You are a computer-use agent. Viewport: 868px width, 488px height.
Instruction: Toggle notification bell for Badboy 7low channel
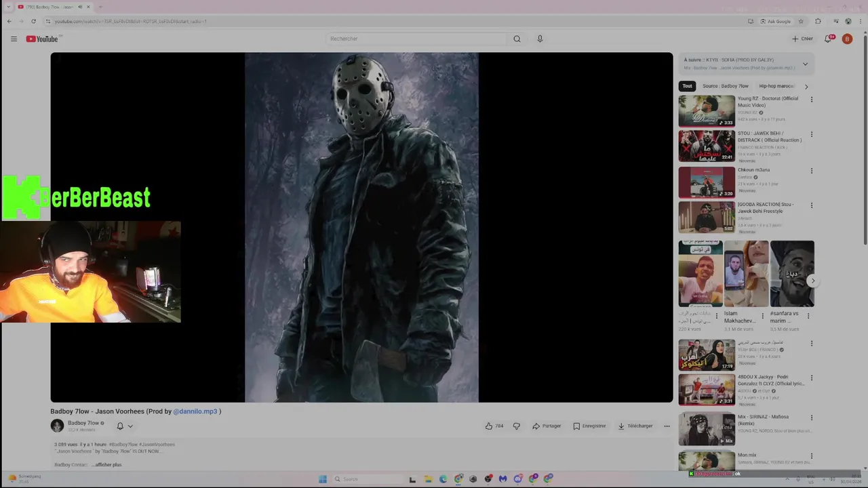click(x=120, y=426)
